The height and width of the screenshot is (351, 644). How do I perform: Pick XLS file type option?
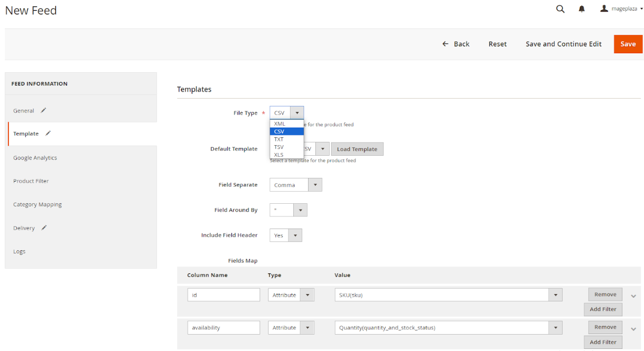click(x=279, y=155)
